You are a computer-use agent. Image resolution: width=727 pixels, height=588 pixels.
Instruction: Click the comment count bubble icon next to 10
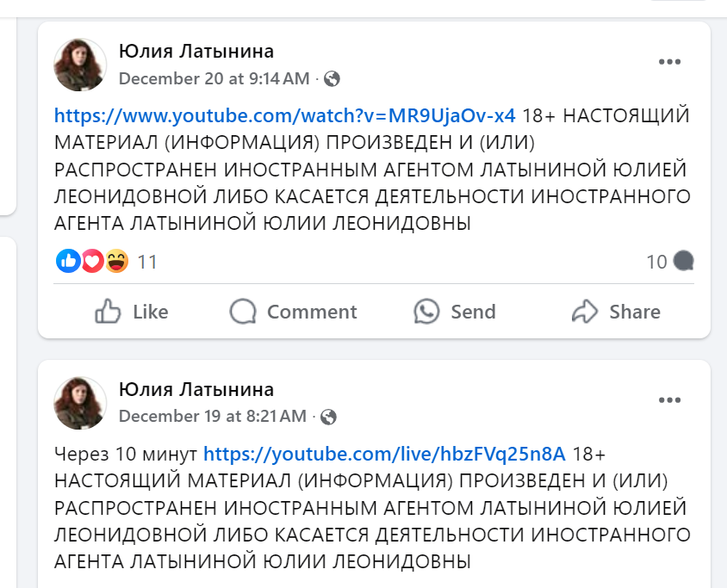click(x=684, y=261)
